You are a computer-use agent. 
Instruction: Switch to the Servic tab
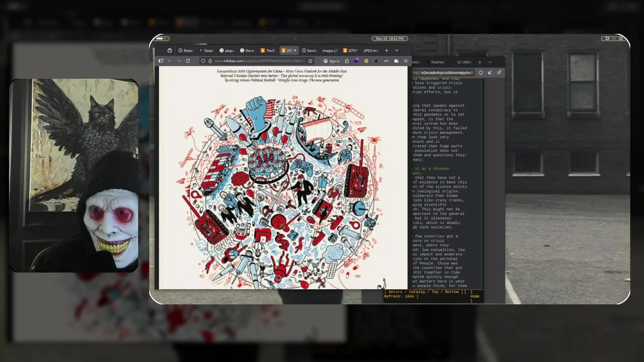coord(309,50)
